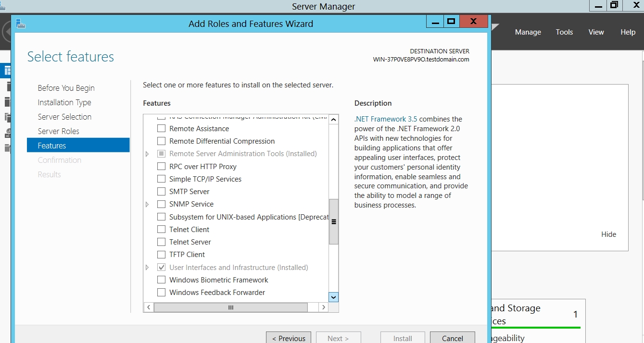The image size is (644, 343).
Task: Click the Dashboard icon in Server Manager sidebar
Action: point(7,71)
